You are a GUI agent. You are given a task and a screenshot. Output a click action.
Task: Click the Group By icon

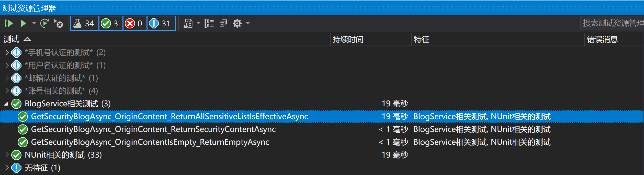click(209, 24)
